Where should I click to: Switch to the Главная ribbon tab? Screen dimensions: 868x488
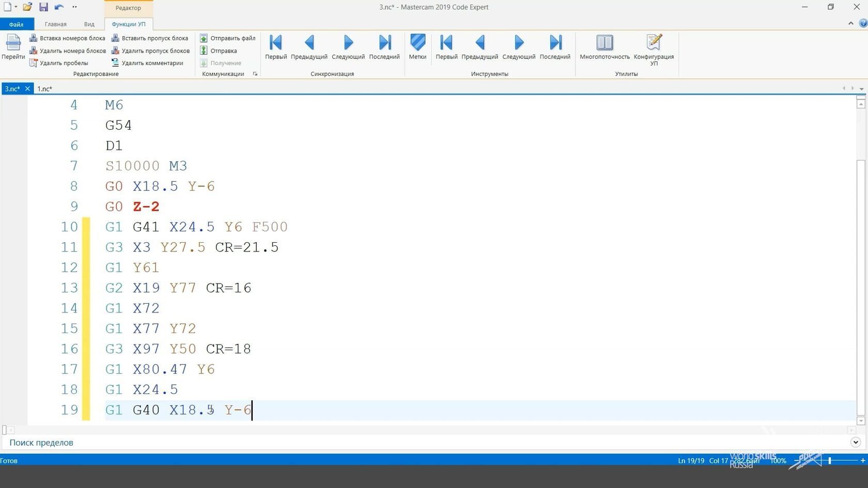pos(55,24)
